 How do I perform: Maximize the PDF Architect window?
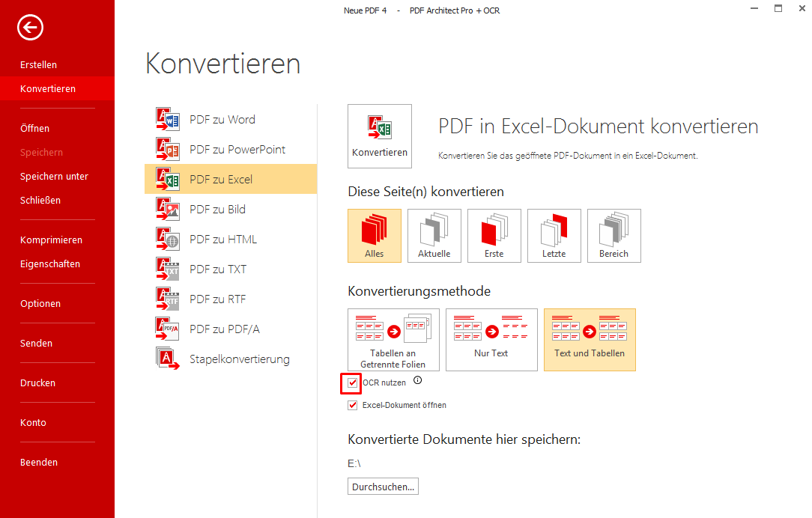(778, 8)
